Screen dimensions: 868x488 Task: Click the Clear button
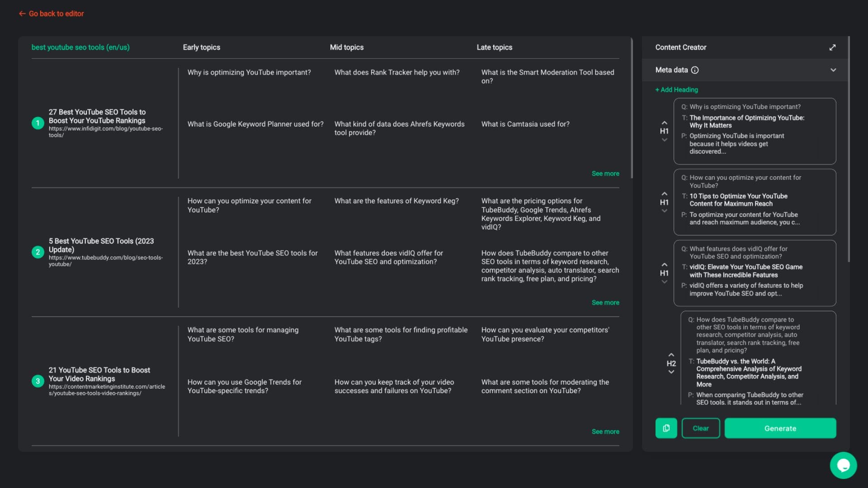700,428
